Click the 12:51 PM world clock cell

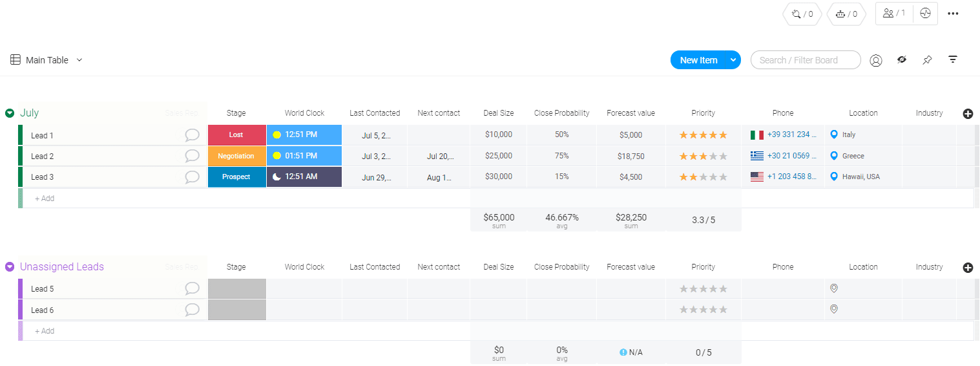[304, 135]
